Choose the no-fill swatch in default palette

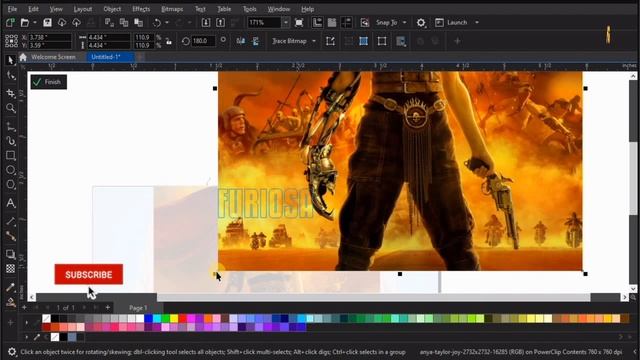[46, 318]
